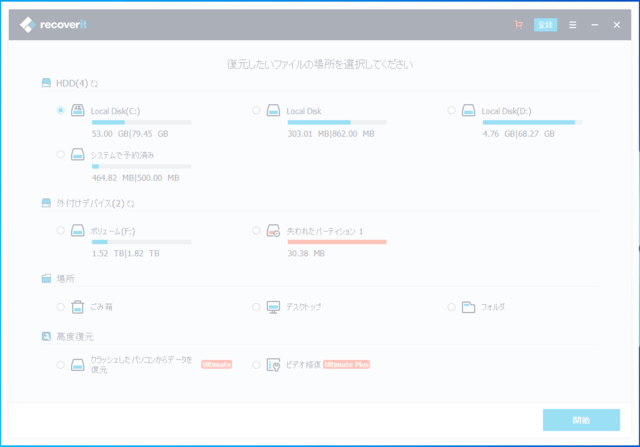Image resolution: width=640 pixels, height=447 pixels.
Task: Minimize the Recoverit window
Action: tap(595, 25)
